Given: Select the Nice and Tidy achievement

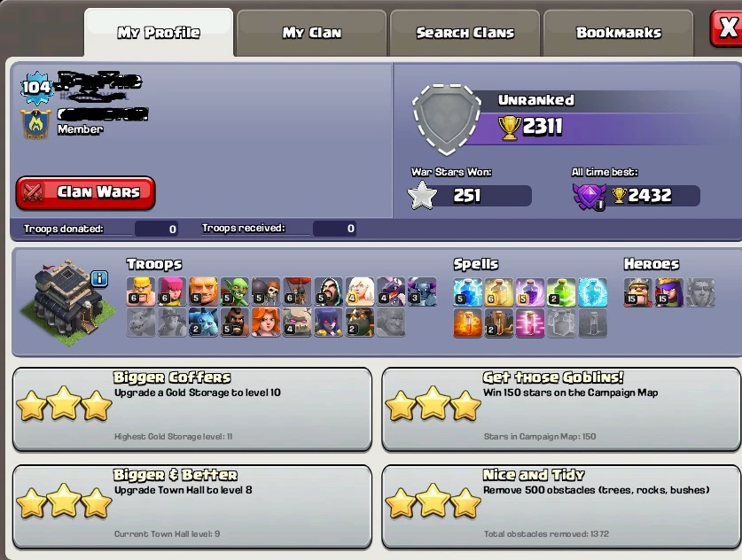Looking at the screenshot, I should pyautogui.click(x=561, y=507).
